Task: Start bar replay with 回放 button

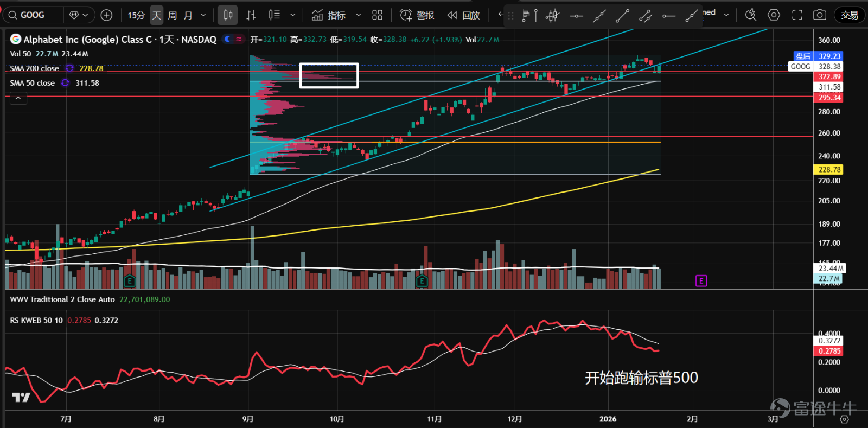Action: (464, 15)
